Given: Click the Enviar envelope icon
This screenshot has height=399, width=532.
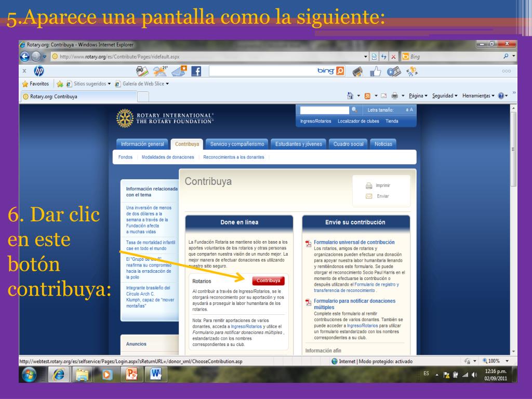Looking at the screenshot, I should pyautogui.click(x=369, y=196).
